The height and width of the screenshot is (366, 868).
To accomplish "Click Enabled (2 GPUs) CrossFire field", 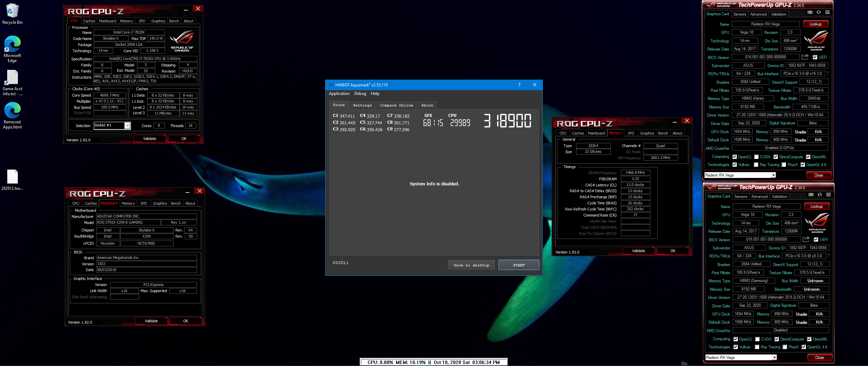I will tap(780, 148).
